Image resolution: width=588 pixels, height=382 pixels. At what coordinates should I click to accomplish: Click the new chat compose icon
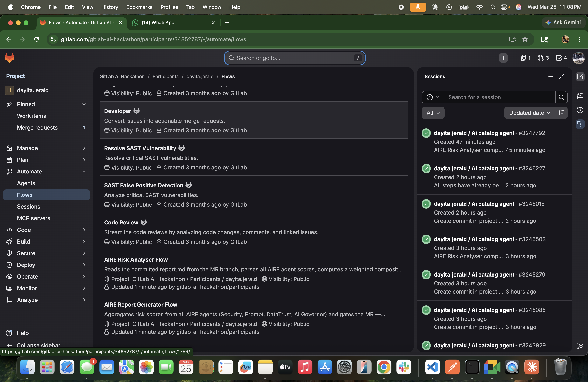(x=580, y=77)
